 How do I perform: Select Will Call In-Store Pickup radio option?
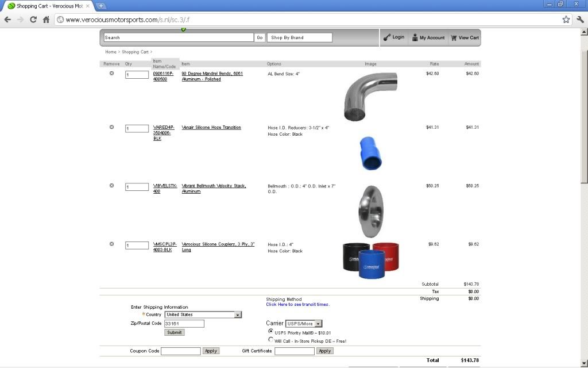tap(271, 339)
